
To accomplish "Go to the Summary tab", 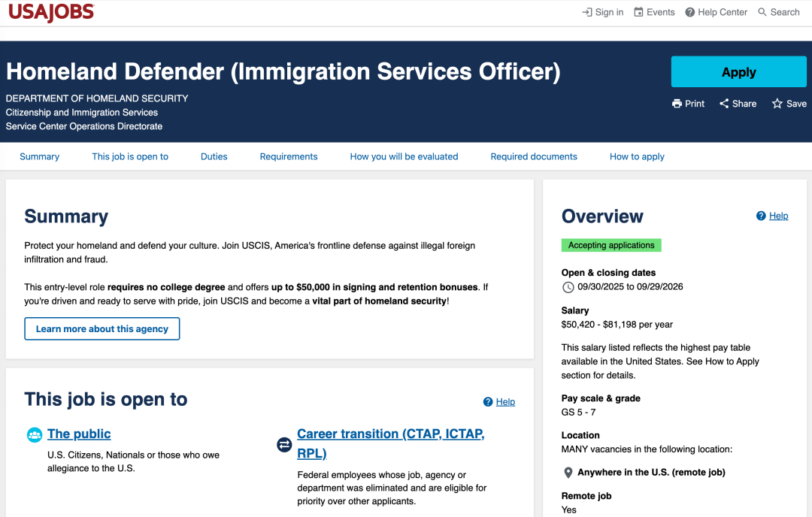I will 39,156.
